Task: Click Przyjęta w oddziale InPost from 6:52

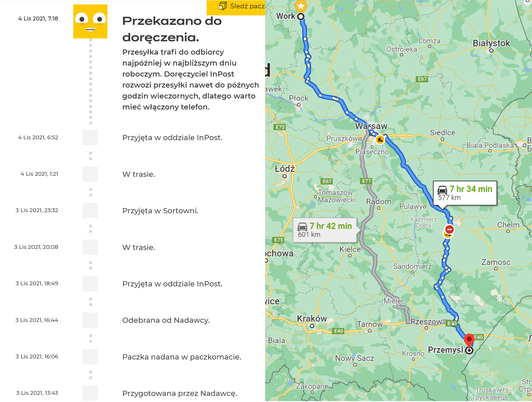Action: [173, 138]
